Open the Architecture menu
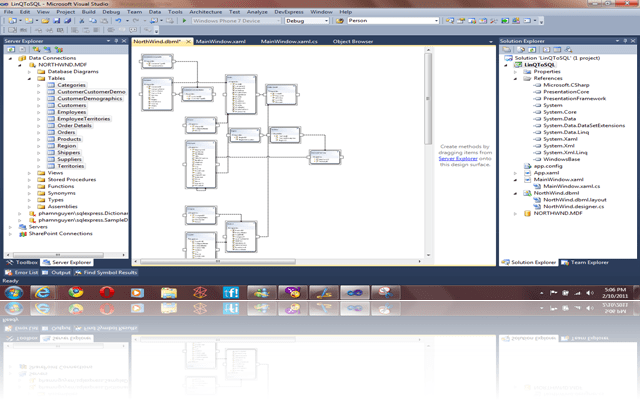 click(206, 11)
